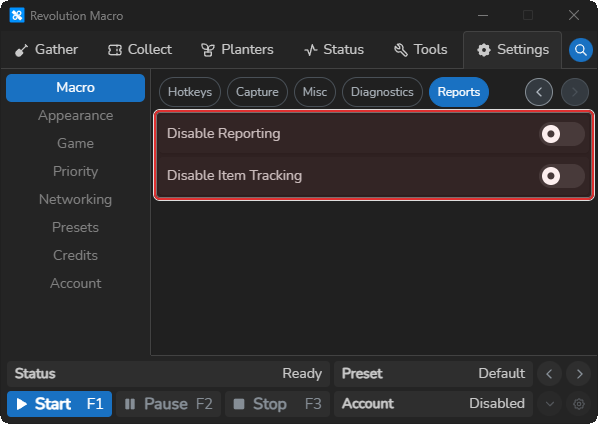Start the macro with Start F1

[59, 404]
